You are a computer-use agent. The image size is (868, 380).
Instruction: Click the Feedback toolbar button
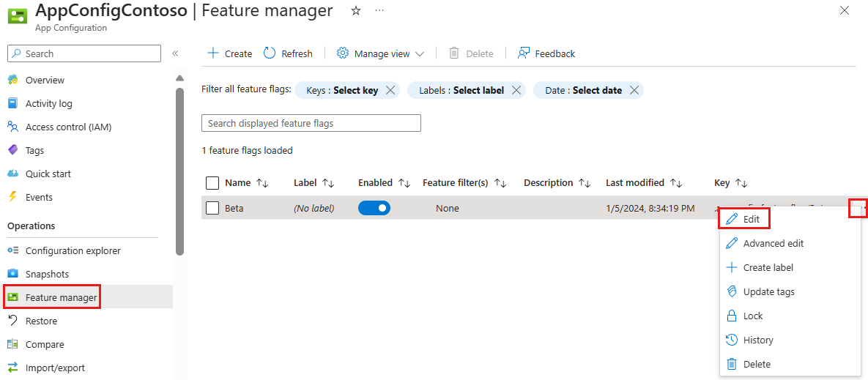tap(546, 53)
